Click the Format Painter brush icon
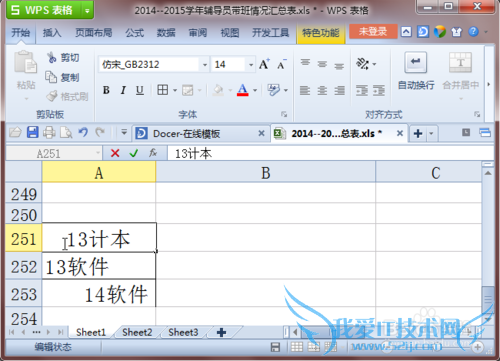 52,96
